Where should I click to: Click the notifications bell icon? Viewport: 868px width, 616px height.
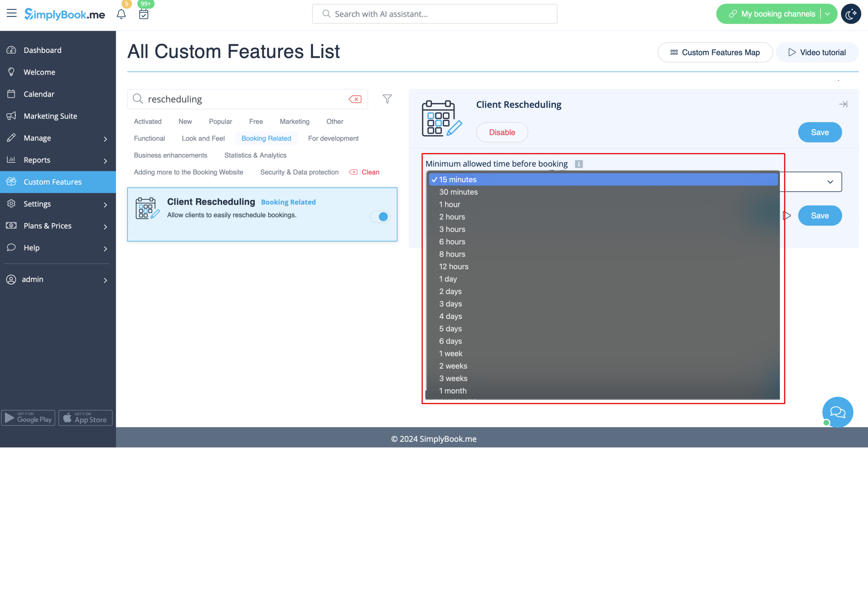pyautogui.click(x=121, y=15)
